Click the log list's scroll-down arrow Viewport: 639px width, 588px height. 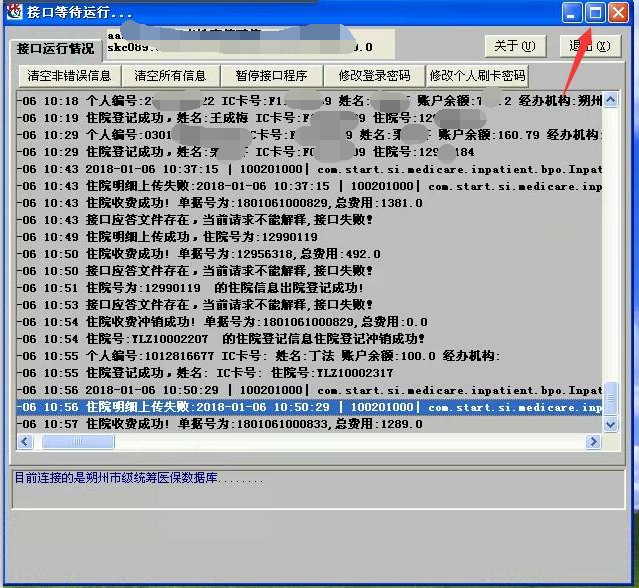click(611, 424)
